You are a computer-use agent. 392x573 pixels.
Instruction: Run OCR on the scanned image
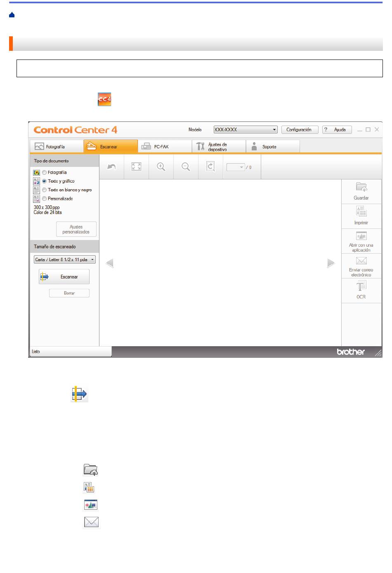point(361,290)
